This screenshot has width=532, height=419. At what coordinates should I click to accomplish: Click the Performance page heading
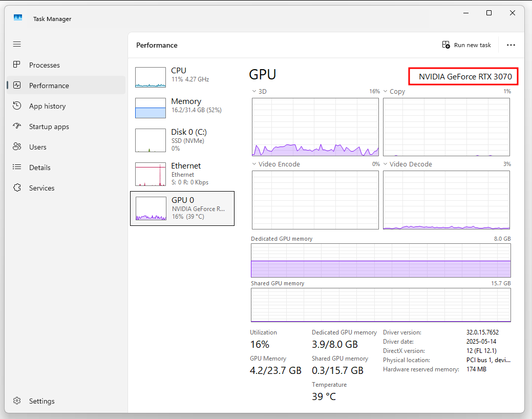pos(157,45)
